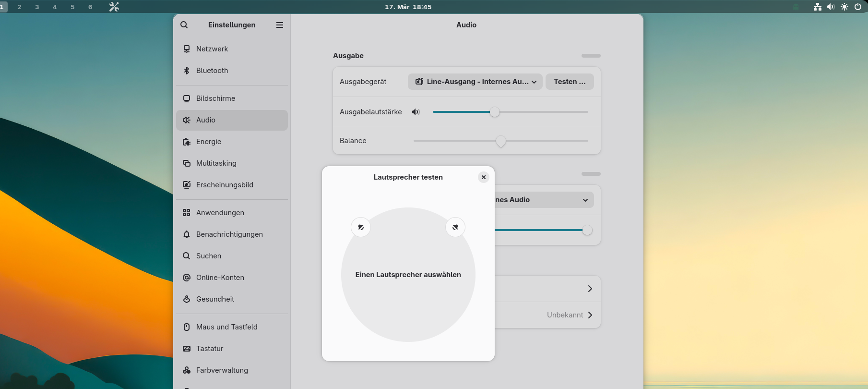Click the volume icon in top panel
The height and width of the screenshot is (389, 868).
tap(831, 7)
